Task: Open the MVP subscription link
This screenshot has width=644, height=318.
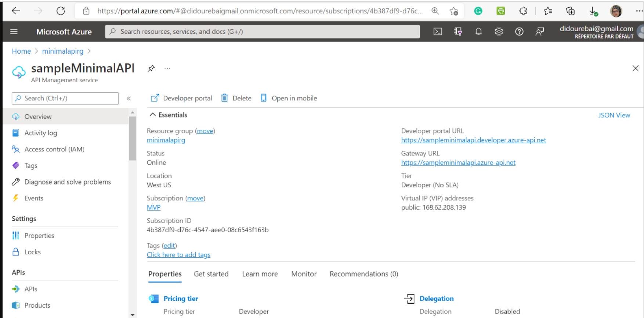Action: (x=153, y=207)
